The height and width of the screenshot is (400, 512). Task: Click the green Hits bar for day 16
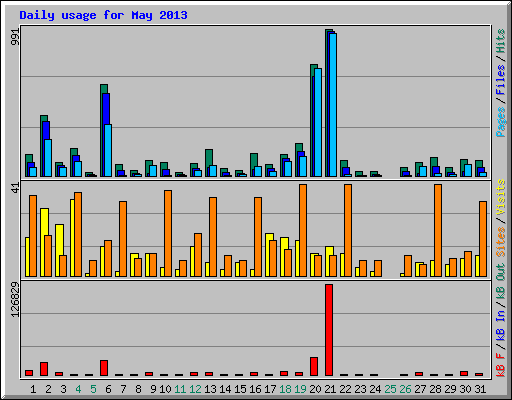(x=254, y=160)
